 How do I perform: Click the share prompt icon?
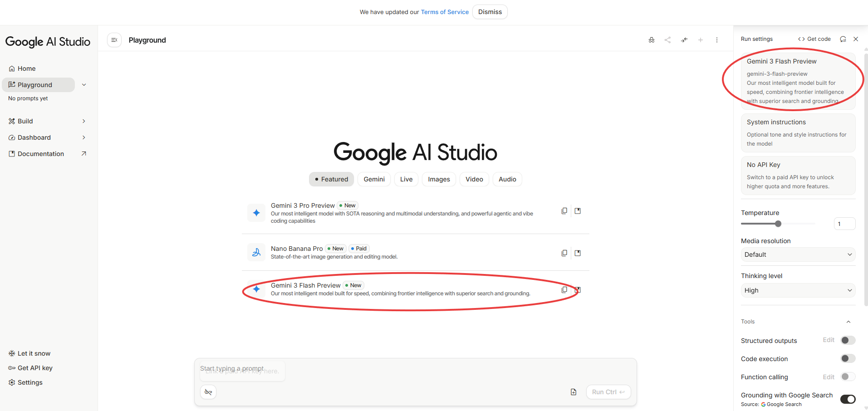point(668,40)
